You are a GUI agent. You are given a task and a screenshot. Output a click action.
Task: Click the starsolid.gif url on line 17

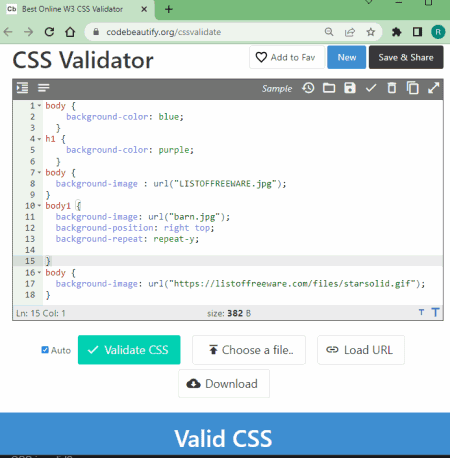click(287, 284)
